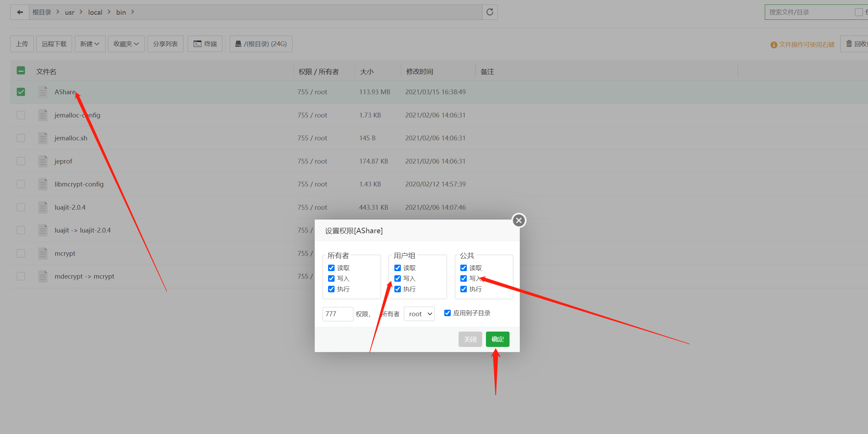Expand the 收藏夹 (Favorites) dropdown
868x434 pixels.
[x=126, y=44]
